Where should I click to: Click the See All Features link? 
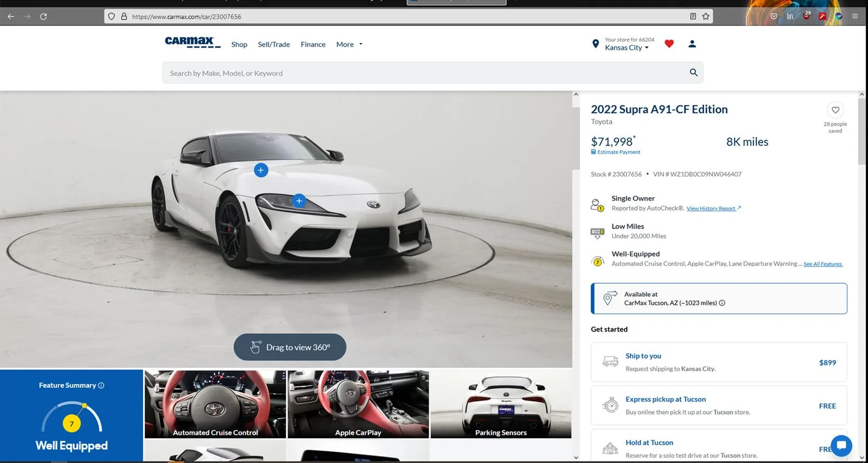point(823,264)
